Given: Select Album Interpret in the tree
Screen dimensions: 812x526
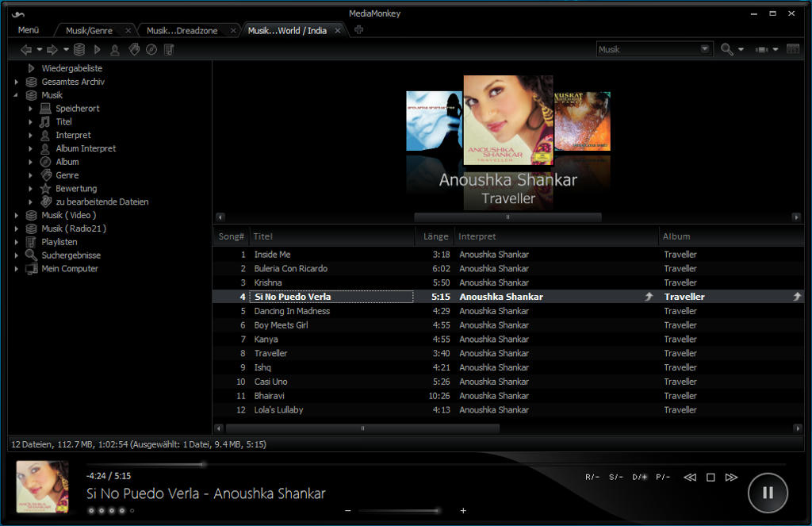Looking at the screenshot, I should click(x=86, y=148).
